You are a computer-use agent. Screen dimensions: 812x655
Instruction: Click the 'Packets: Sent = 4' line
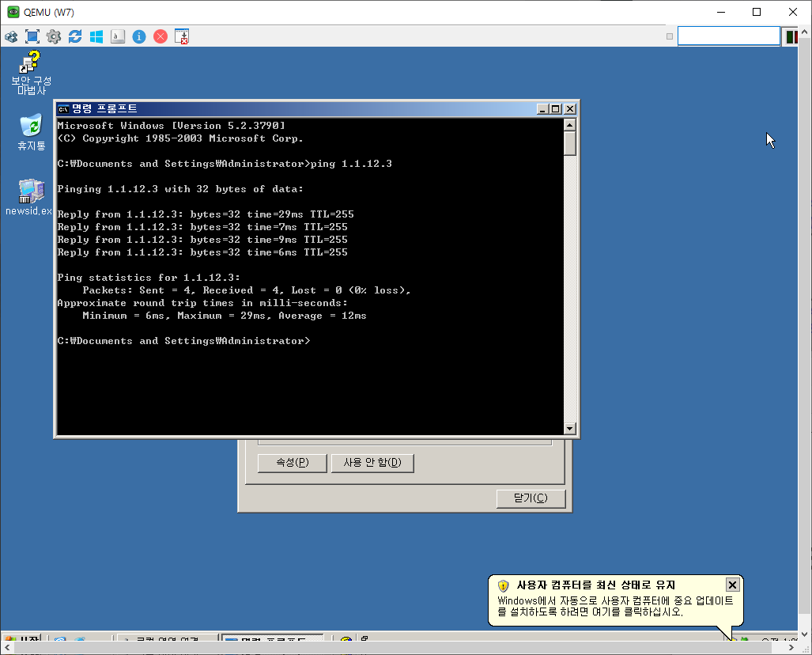pos(247,290)
